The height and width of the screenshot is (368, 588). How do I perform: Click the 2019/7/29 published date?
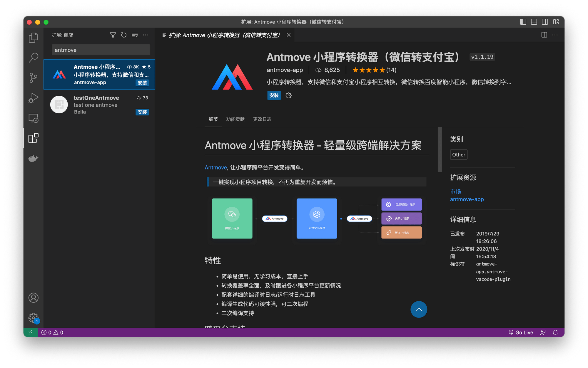(x=488, y=237)
